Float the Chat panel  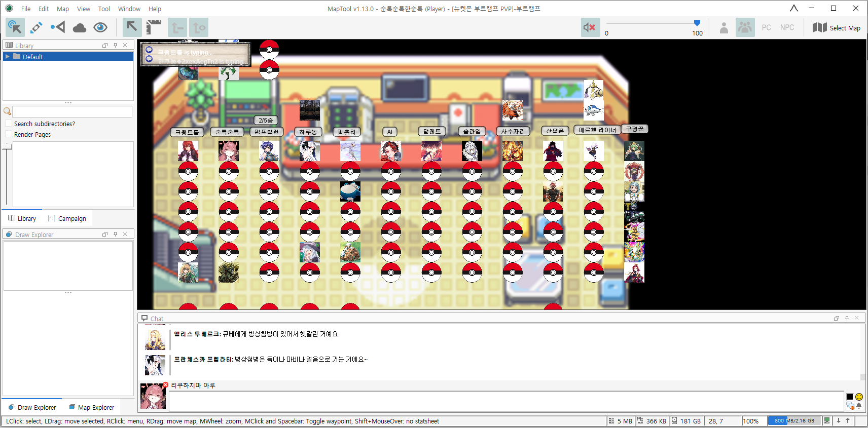click(836, 318)
